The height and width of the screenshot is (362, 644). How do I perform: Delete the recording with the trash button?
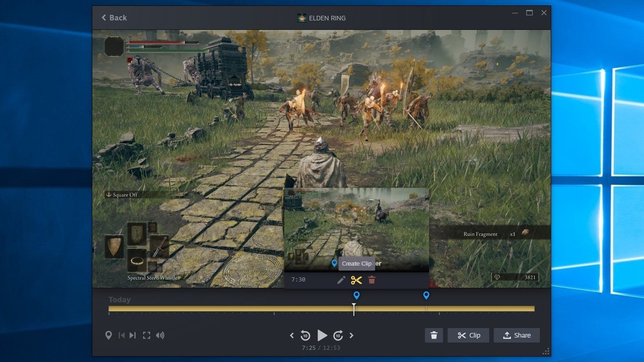click(x=434, y=335)
